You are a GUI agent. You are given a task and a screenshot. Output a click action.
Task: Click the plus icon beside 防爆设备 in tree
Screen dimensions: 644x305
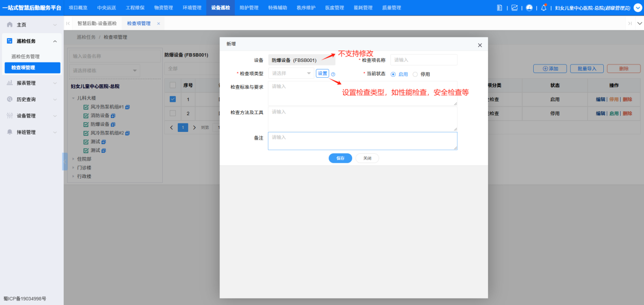[x=113, y=124]
